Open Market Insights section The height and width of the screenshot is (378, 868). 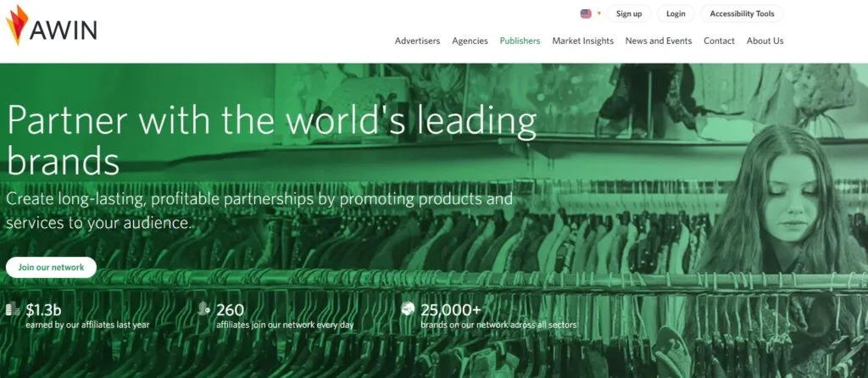pos(583,41)
